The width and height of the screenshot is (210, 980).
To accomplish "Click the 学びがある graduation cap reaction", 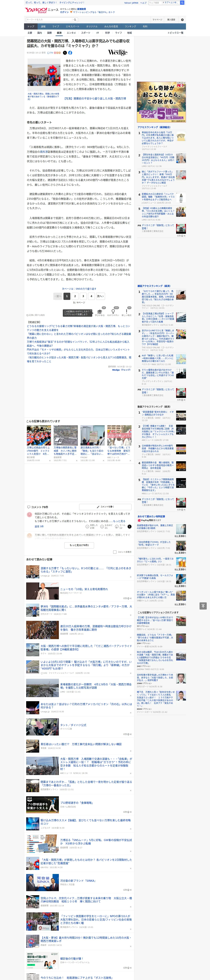I will pyautogui.click(x=100, y=312).
